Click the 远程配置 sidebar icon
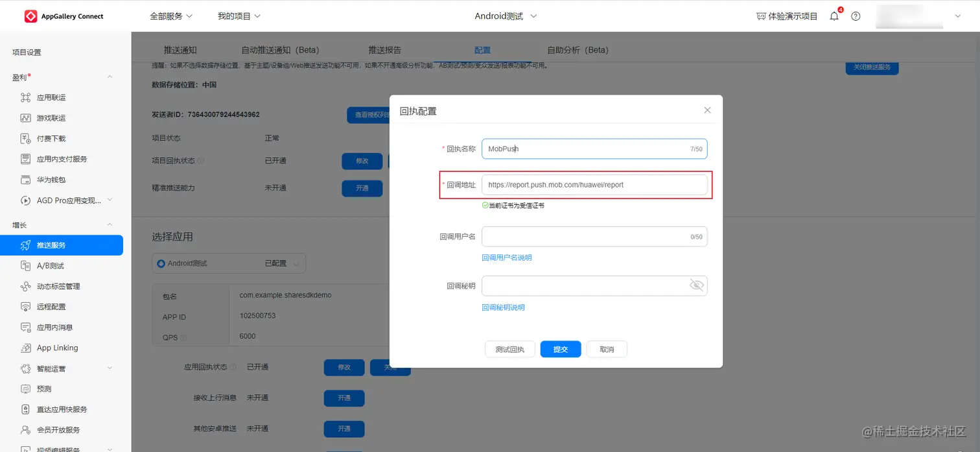980x452 pixels. pos(25,307)
